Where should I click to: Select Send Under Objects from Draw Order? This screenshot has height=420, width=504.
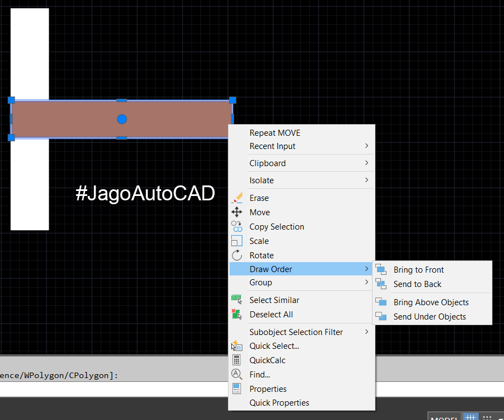(x=428, y=317)
